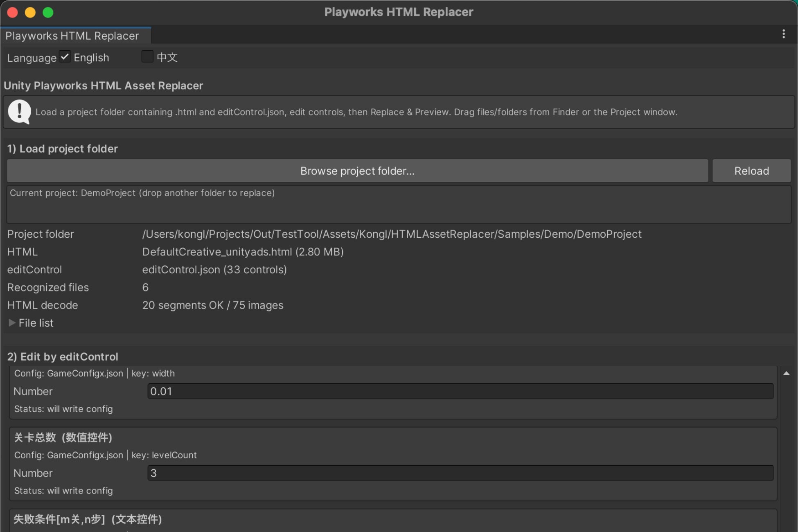Click DefaultCreative_unityads.html (2.80 MB) value

[x=243, y=252]
